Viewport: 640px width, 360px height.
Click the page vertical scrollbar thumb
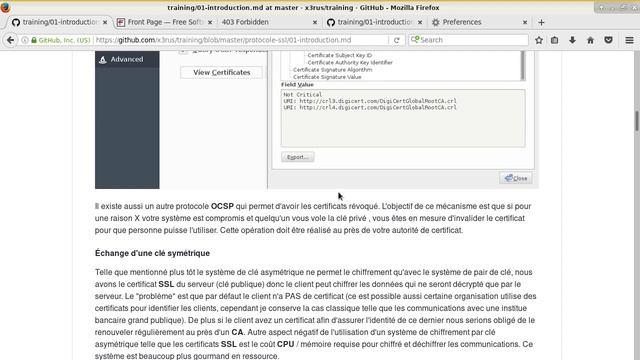tap(637, 121)
